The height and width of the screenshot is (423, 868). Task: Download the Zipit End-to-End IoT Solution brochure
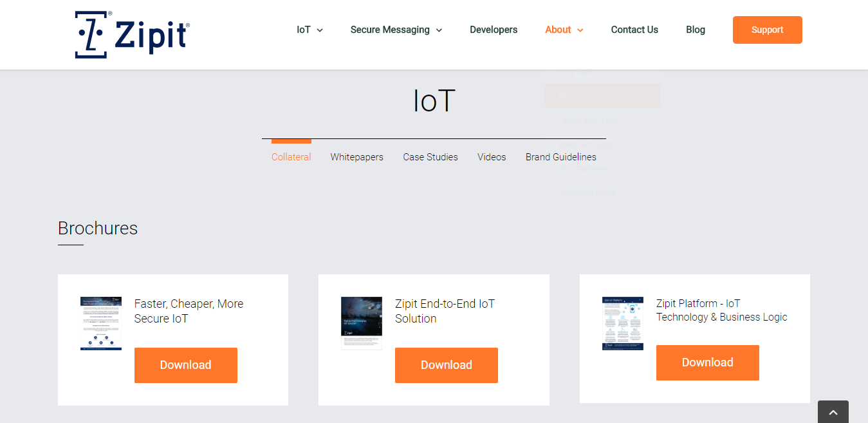pyautogui.click(x=446, y=365)
